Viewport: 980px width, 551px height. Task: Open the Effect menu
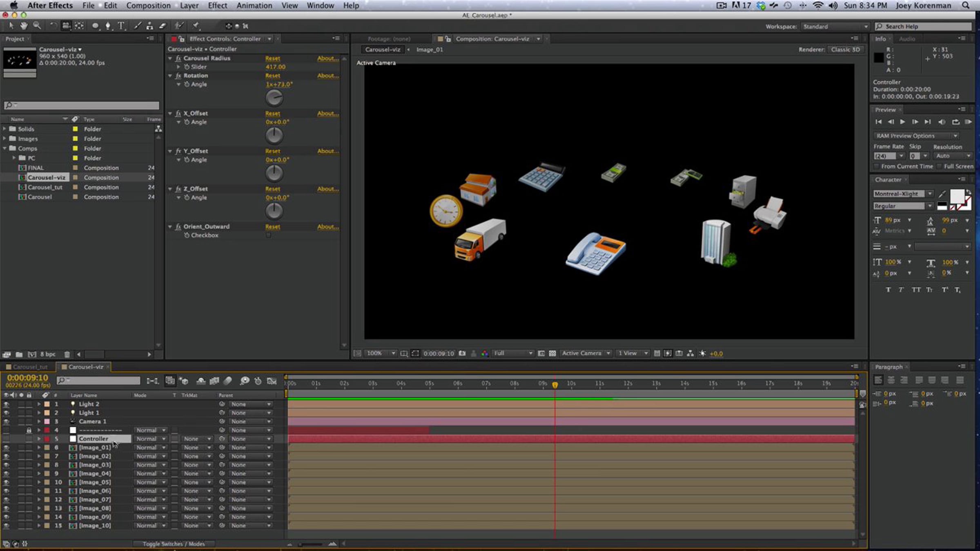[x=217, y=5]
